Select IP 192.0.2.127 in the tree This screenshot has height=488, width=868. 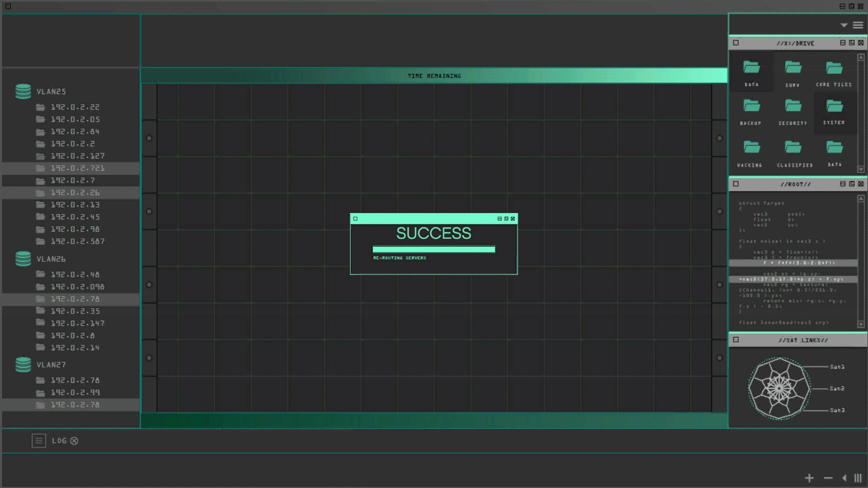pyautogui.click(x=78, y=156)
